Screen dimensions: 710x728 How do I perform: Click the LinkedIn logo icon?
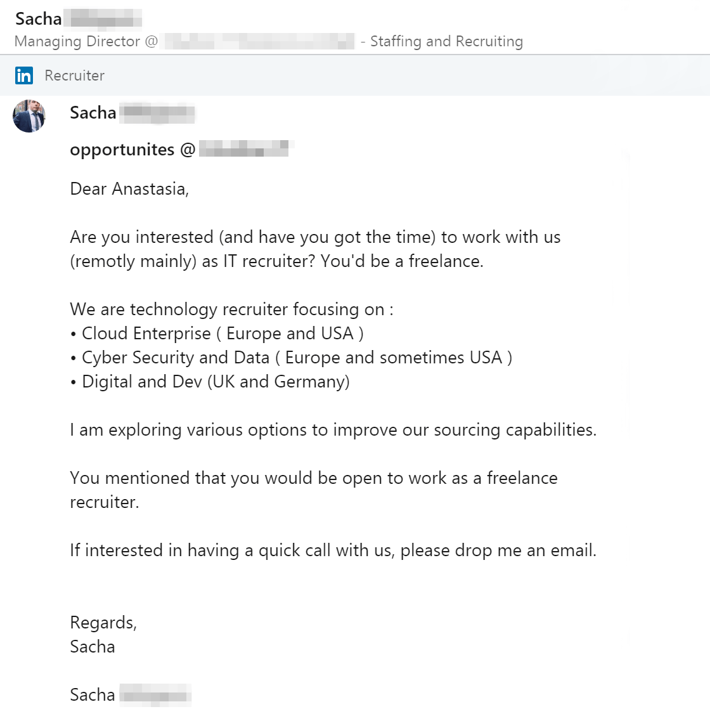click(x=23, y=75)
